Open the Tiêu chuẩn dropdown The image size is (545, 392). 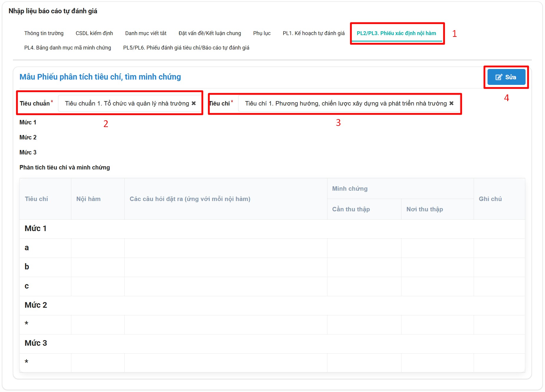point(127,103)
